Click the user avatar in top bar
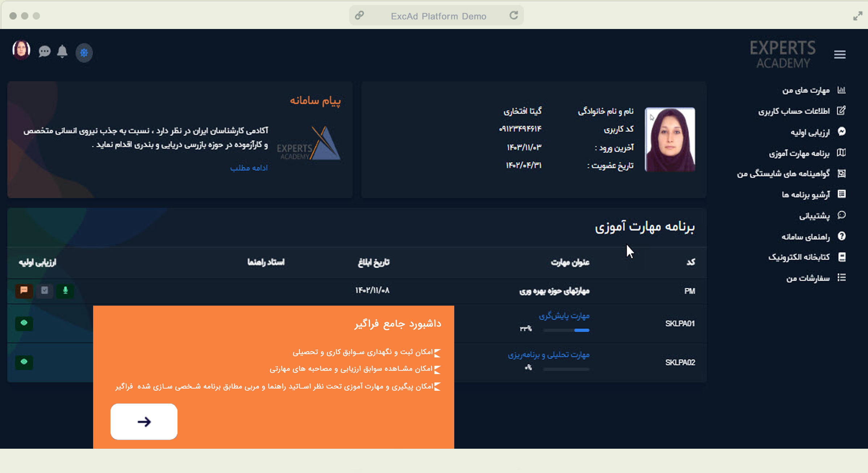The height and width of the screenshot is (473, 868). [x=21, y=50]
